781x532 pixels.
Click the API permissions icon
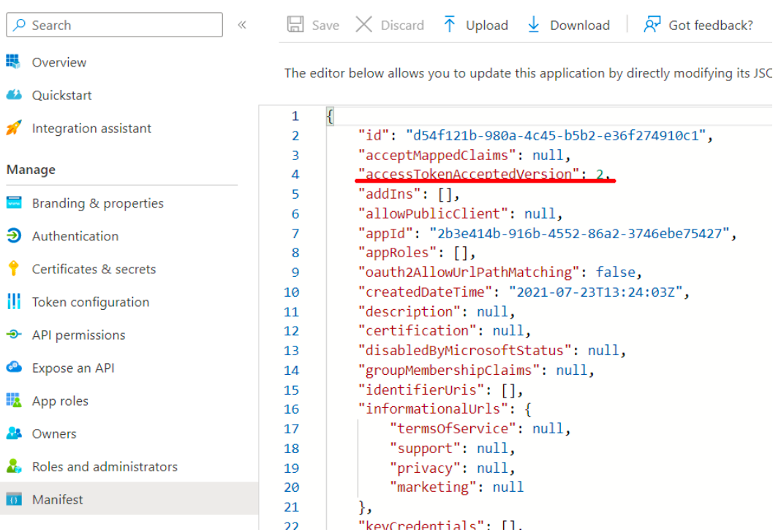[x=13, y=334]
